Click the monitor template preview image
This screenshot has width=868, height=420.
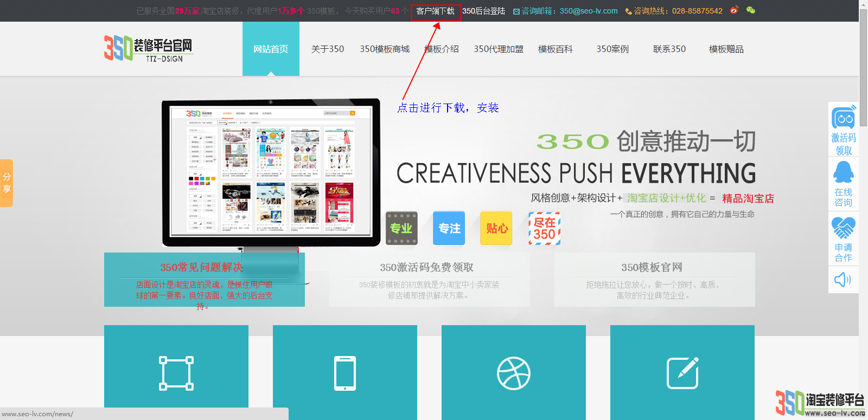coord(271,172)
